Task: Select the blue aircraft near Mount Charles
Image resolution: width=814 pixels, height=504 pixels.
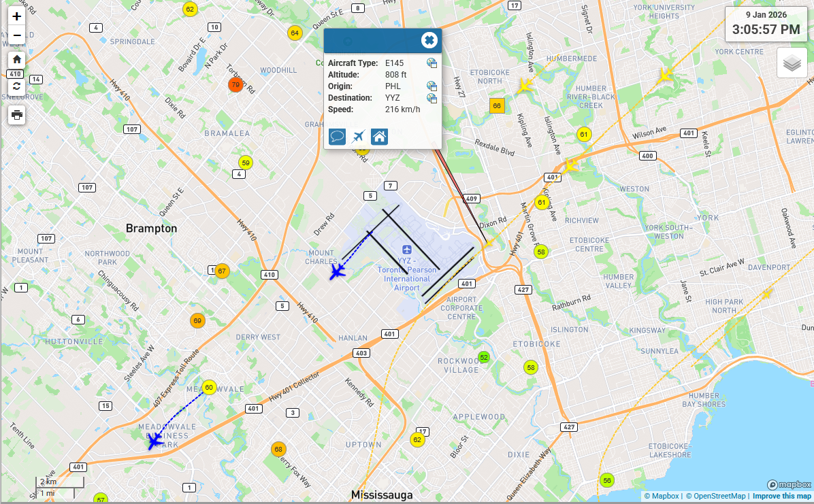Action: coord(337,272)
